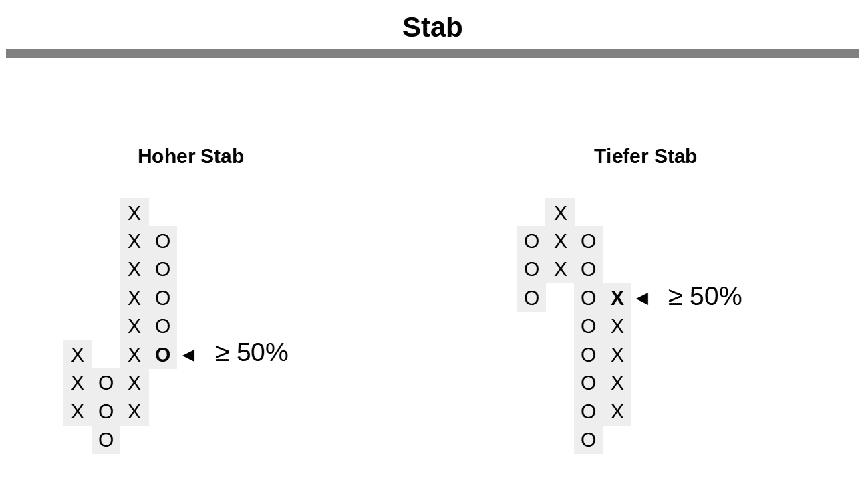Click the topmost X in Hoher Stab chart
Viewport: 868px width, 482px height.
point(134,213)
